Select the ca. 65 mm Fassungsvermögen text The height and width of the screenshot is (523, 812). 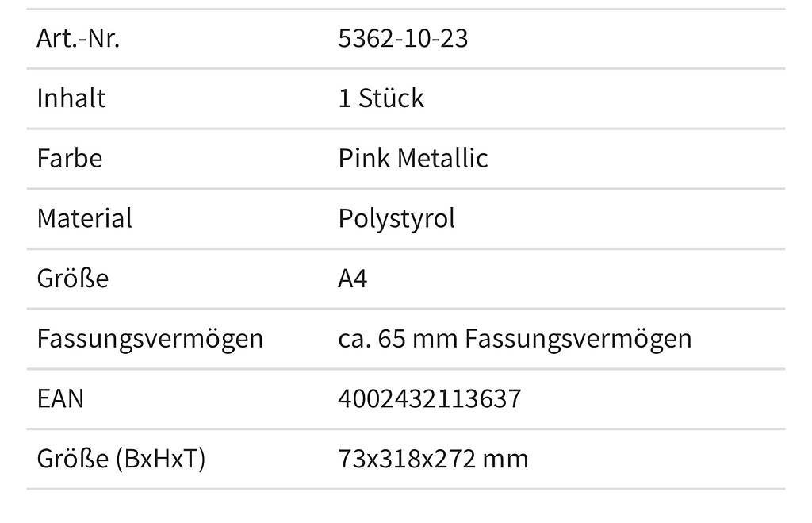coord(515,340)
